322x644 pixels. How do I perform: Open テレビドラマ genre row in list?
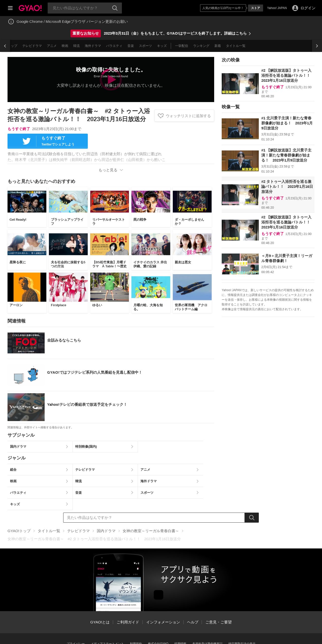[105, 470]
